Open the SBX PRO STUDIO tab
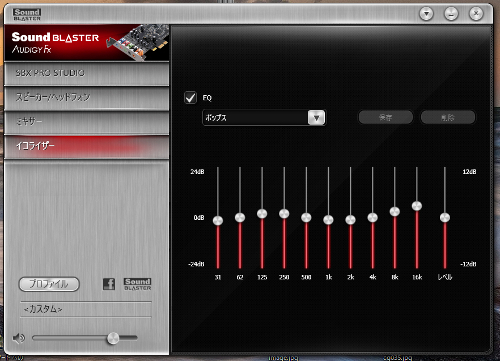Viewport: 500px width, 361px height. pos(87,73)
